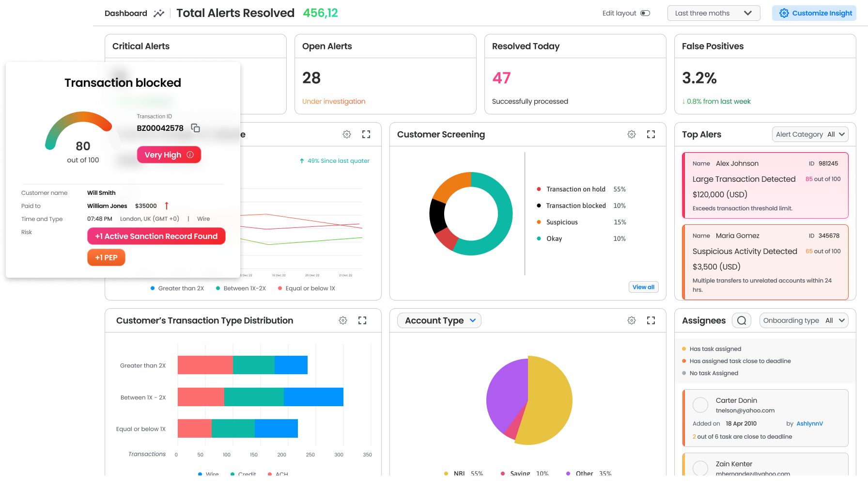Expand the Alert Category dropdown

tap(810, 134)
